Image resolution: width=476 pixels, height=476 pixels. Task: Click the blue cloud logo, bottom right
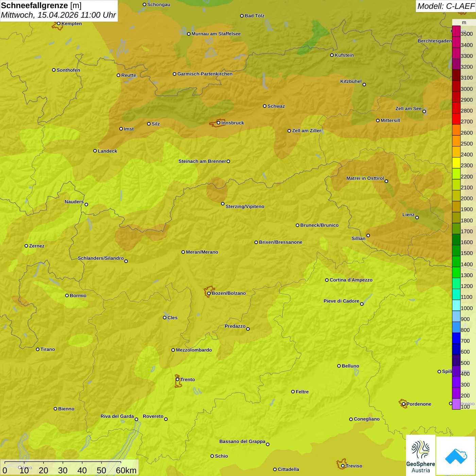(456, 456)
